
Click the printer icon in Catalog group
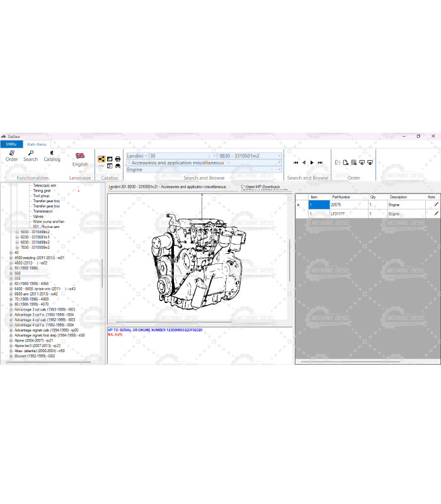click(x=118, y=159)
